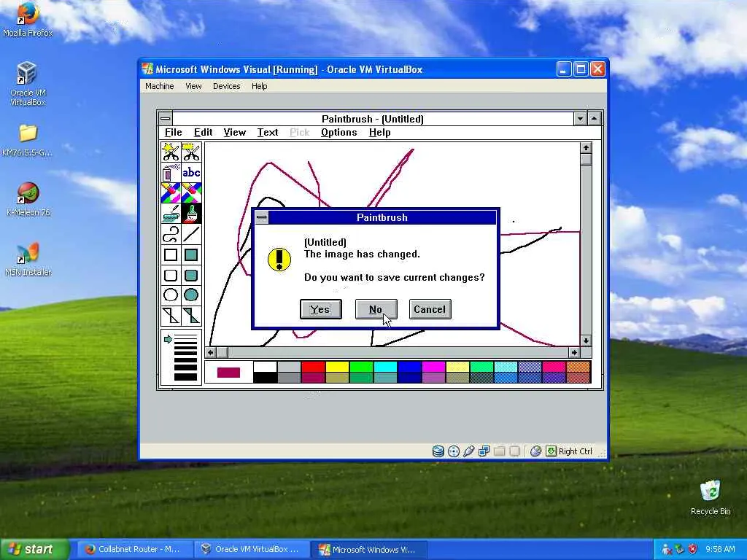Open the Paintbrush Text menu

click(x=268, y=133)
